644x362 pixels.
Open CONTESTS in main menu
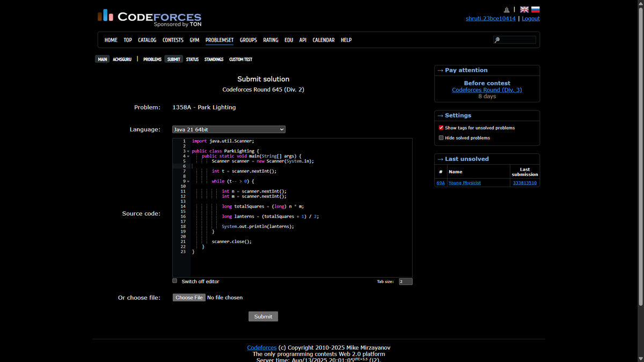click(x=173, y=40)
